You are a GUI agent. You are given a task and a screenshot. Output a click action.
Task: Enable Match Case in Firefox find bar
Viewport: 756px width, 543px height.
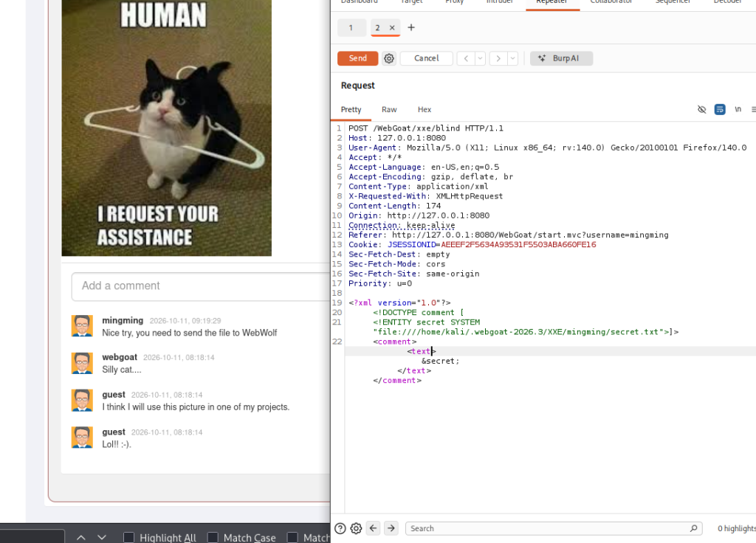(x=213, y=537)
